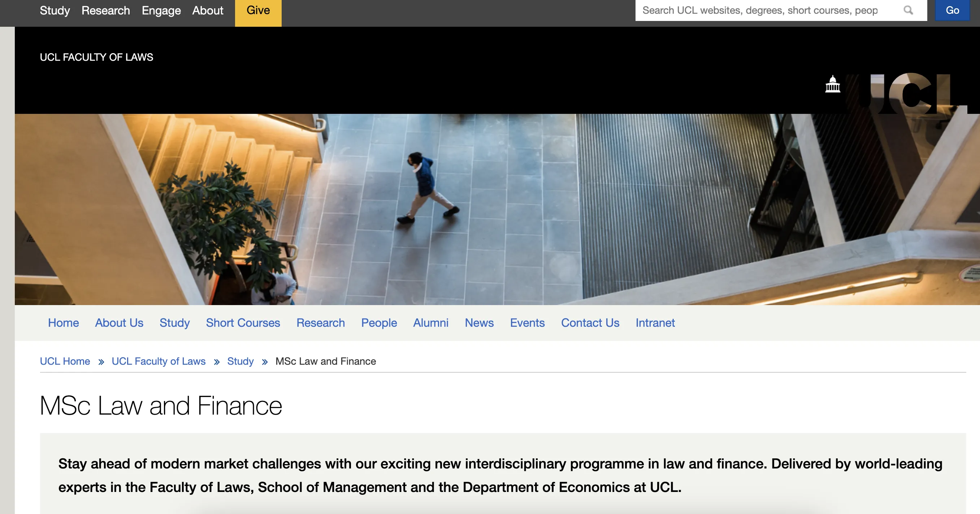Follow the UCL Faculty of Laws breadcrumb
Viewport: 980px width, 514px height.
[158, 361]
